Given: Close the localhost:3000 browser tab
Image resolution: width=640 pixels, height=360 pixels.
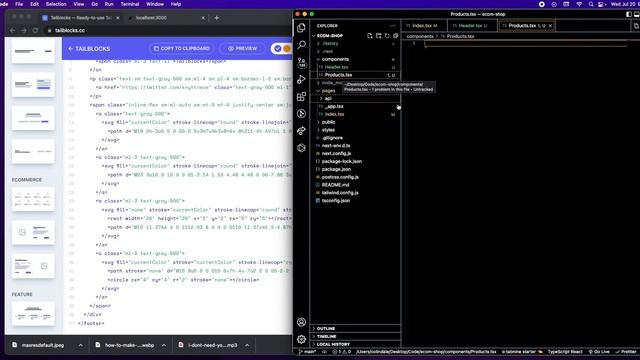Looking at the screenshot, I should pos(203,18).
